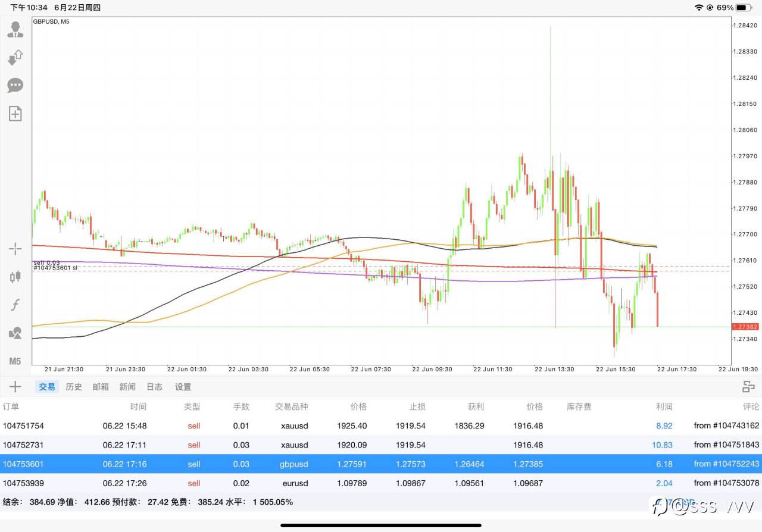762x532 pixels.
Task: Open the 日志 tab
Action: [154, 387]
